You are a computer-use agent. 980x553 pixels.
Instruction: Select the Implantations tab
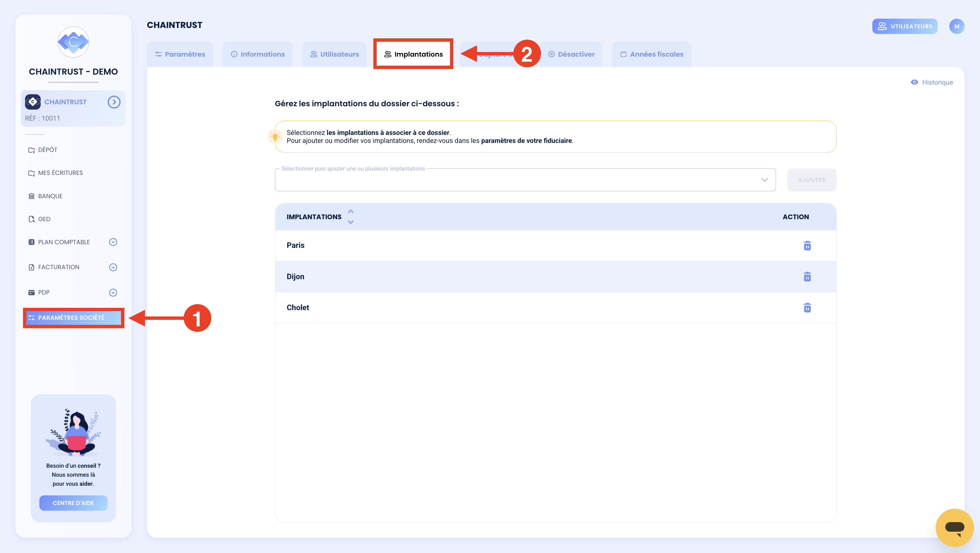click(x=413, y=54)
